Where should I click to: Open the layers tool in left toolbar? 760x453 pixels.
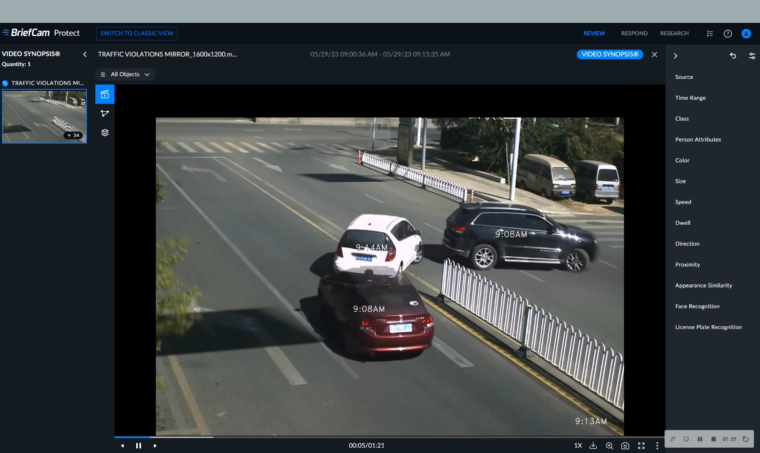(105, 132)
